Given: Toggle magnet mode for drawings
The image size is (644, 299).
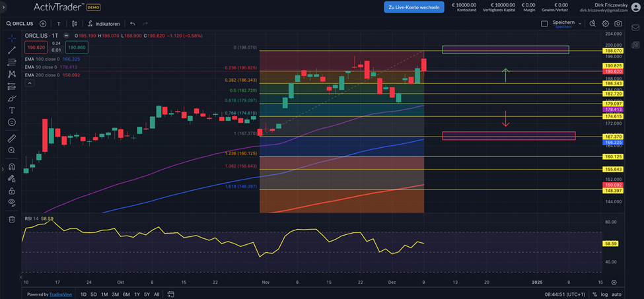Looking at the screenshot, I should [x=12, y=167].
